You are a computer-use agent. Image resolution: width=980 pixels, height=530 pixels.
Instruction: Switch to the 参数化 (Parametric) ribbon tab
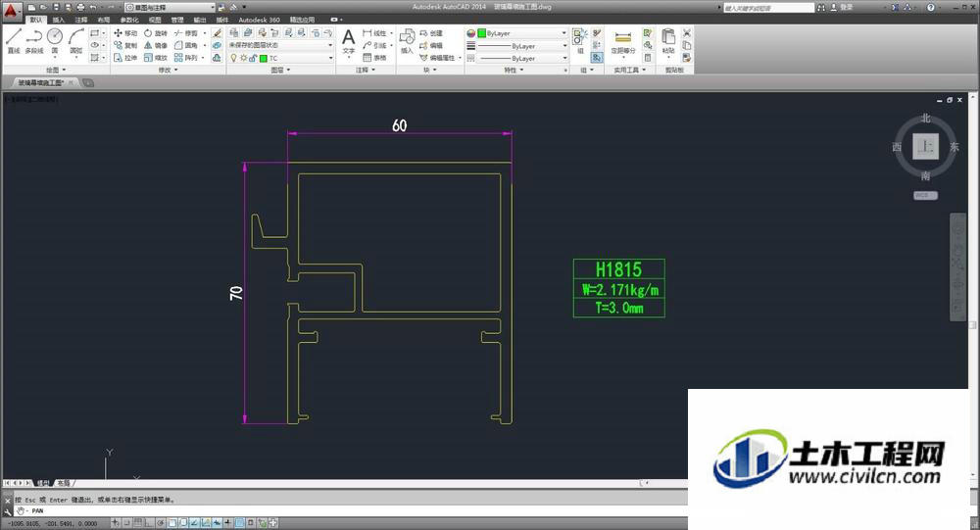[129, 20]
